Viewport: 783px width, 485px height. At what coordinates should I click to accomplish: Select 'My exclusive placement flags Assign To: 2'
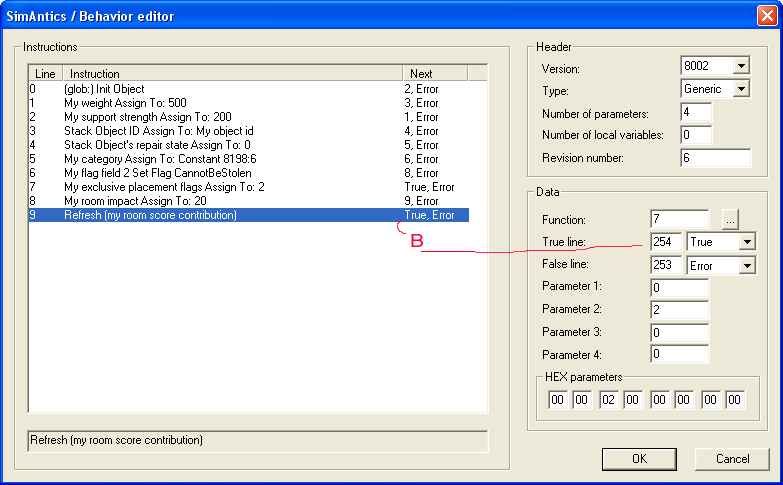tap(249, 187)
